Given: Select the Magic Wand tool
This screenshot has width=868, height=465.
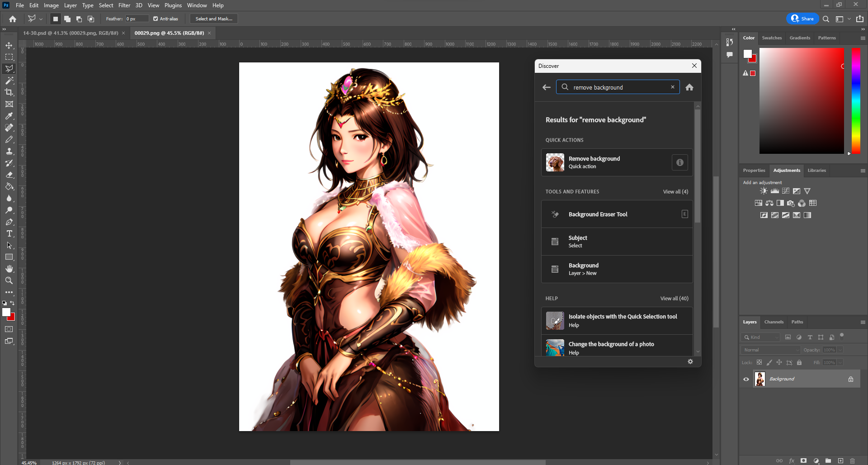Looking at the screenshot, I should pyautogui.click(x=9, y=81).
